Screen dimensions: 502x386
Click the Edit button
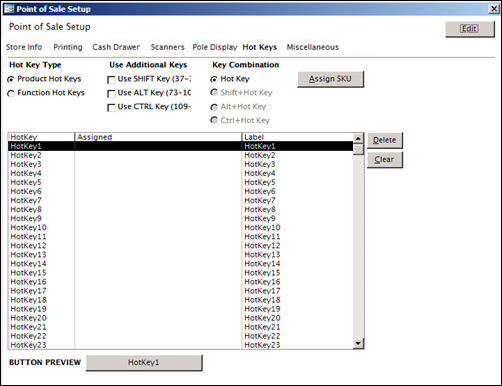470,29
